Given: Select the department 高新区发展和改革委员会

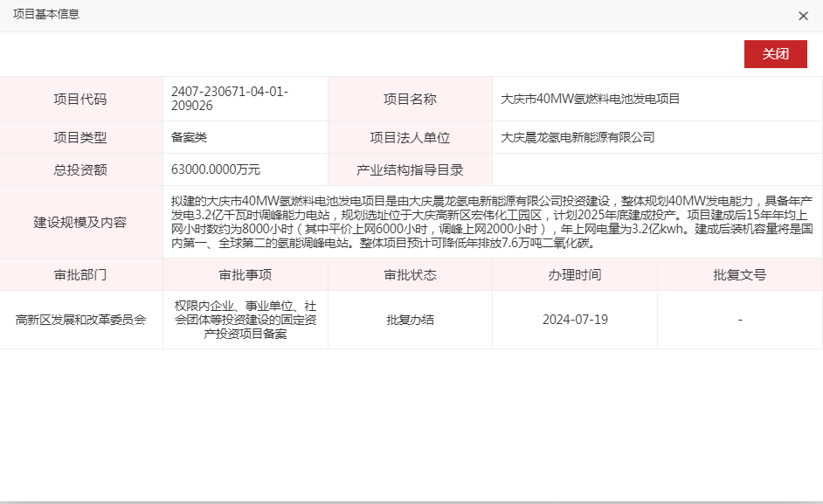Looking at the screenshot, I should [80, 320].
